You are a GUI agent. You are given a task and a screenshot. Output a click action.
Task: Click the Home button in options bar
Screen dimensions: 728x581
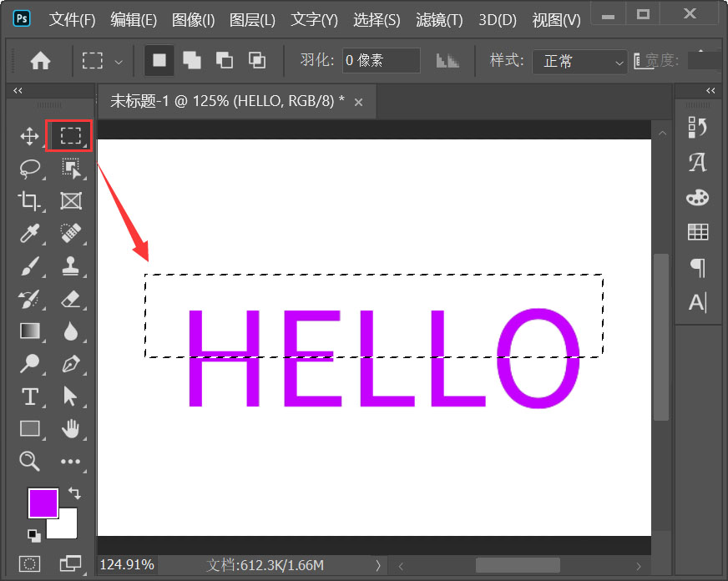39,60
